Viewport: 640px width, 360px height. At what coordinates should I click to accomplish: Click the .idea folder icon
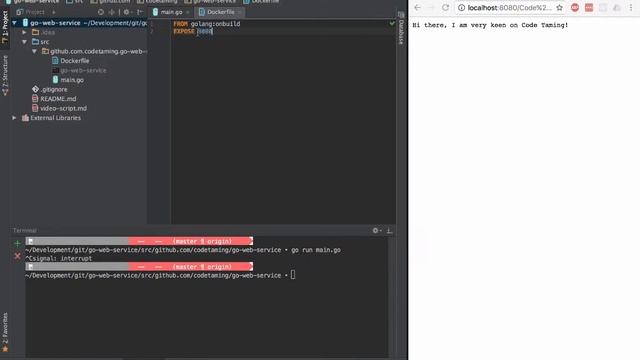pos(36,32)
